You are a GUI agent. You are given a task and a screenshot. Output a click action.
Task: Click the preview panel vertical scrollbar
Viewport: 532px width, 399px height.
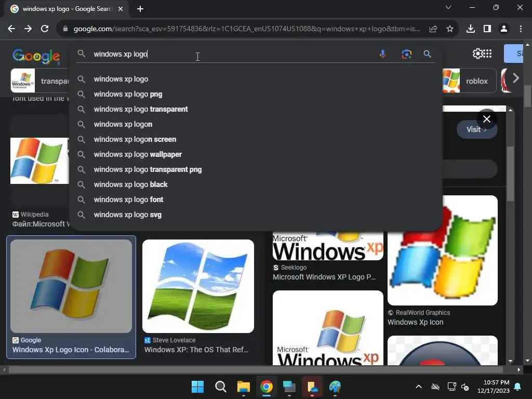point(510,173)
